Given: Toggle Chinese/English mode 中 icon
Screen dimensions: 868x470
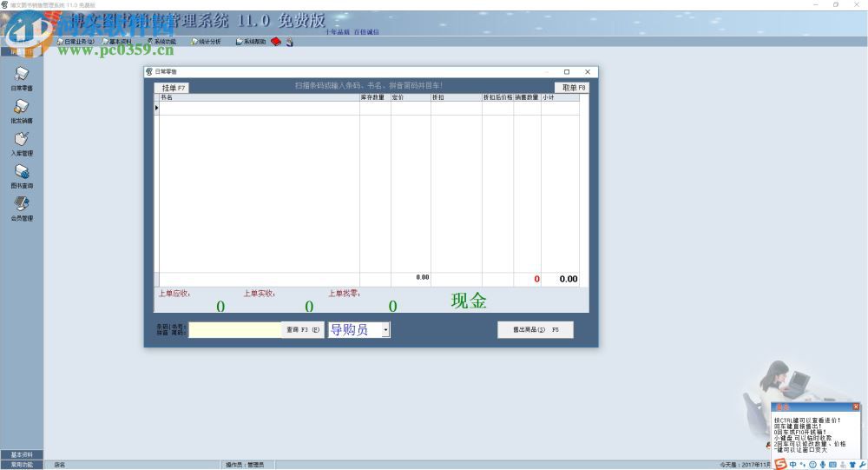Looking at the screenshot, I should point(792,465).
